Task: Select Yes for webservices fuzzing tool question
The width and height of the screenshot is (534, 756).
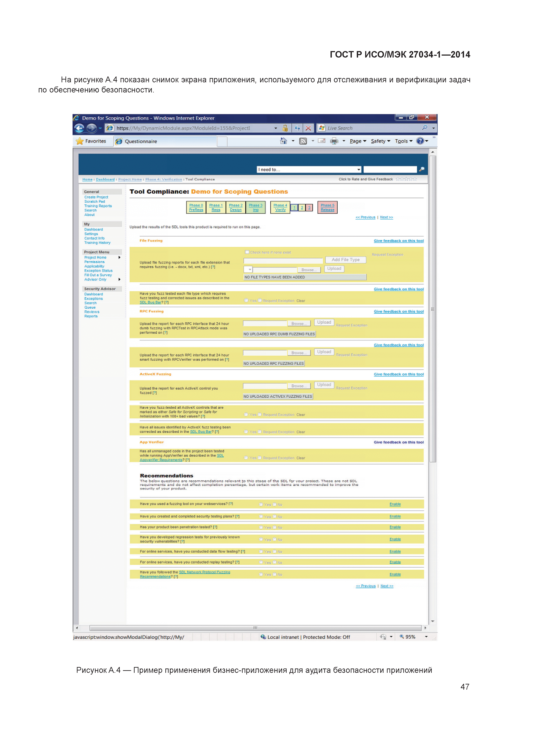Action: [261, 505]
